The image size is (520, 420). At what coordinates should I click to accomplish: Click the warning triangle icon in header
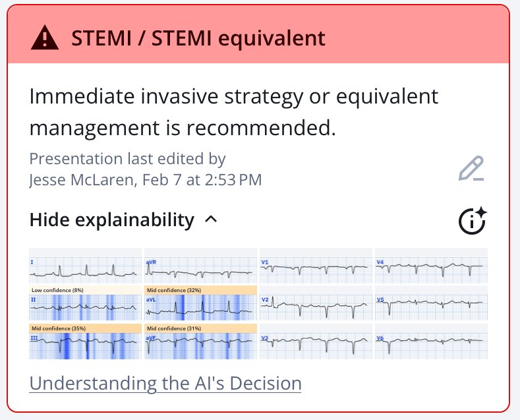coord(45,38)
